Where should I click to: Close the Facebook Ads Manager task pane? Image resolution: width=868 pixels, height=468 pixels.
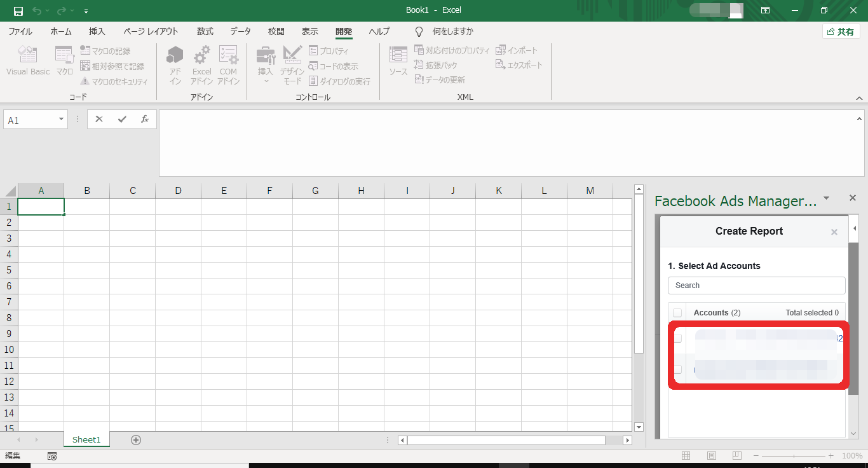pos(853,198)
